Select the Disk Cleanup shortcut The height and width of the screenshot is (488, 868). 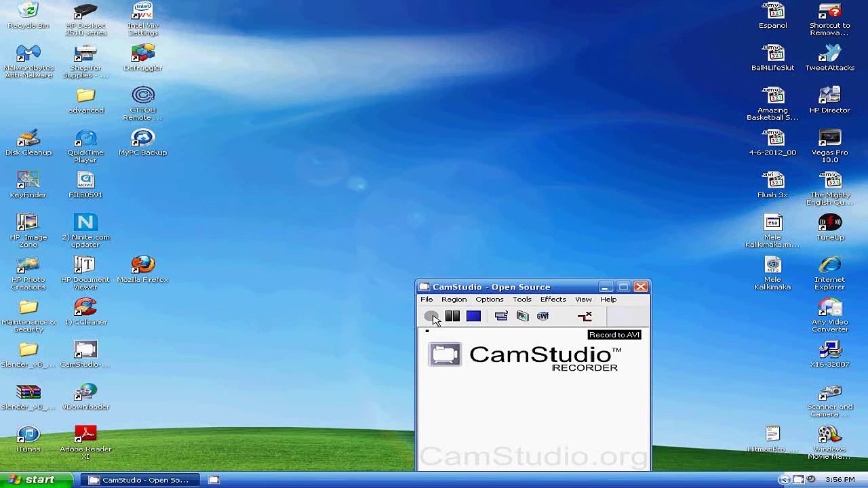tap(28, 142)
